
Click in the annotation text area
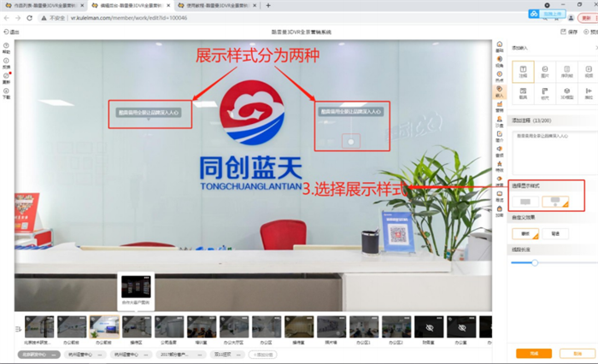click(x=555, y=154)
